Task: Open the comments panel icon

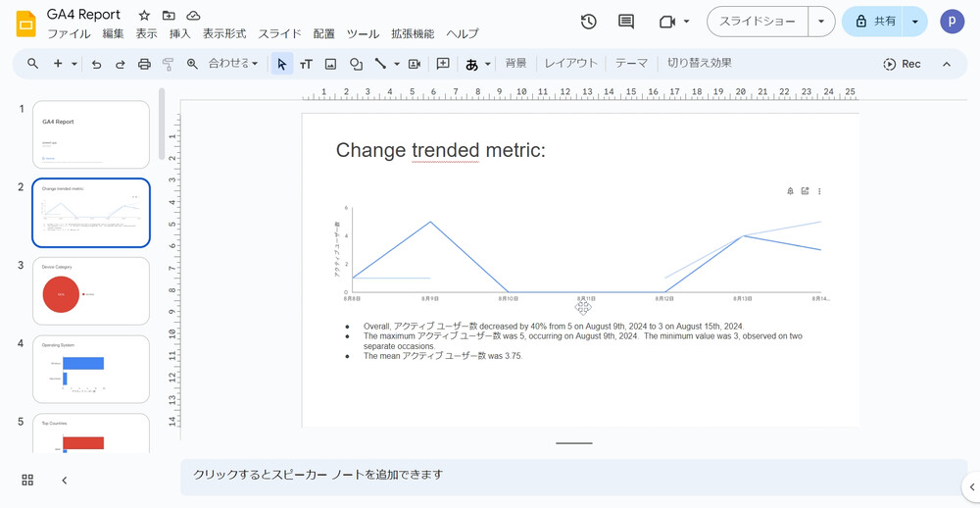Action: [x=626, y=22]
